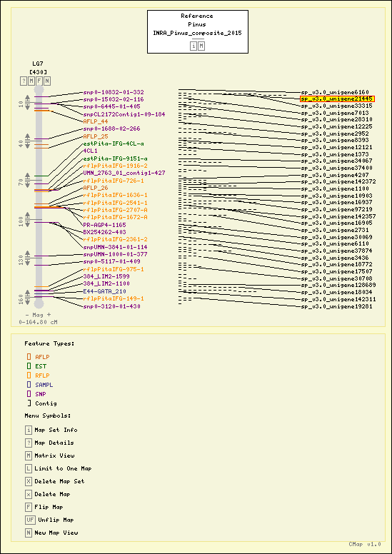This screenshot has height=554, width=392.
Task: Click up arrow at position 10
Action: point(28,98)
